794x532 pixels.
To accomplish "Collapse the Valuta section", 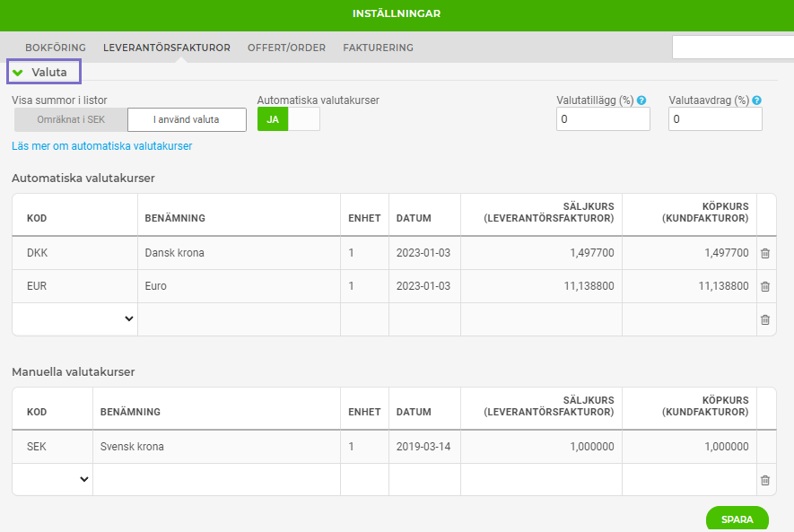I will [x=18, y=72].
